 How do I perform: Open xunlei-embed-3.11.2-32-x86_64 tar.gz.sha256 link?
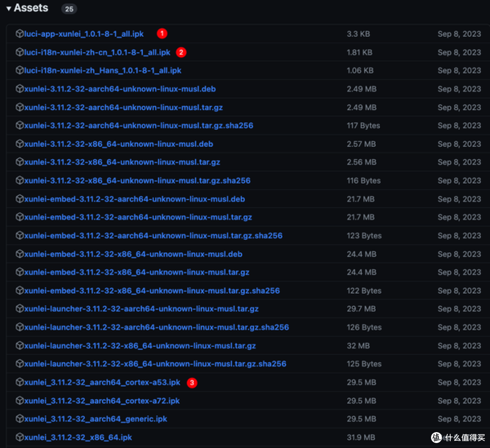pos(152,291)
